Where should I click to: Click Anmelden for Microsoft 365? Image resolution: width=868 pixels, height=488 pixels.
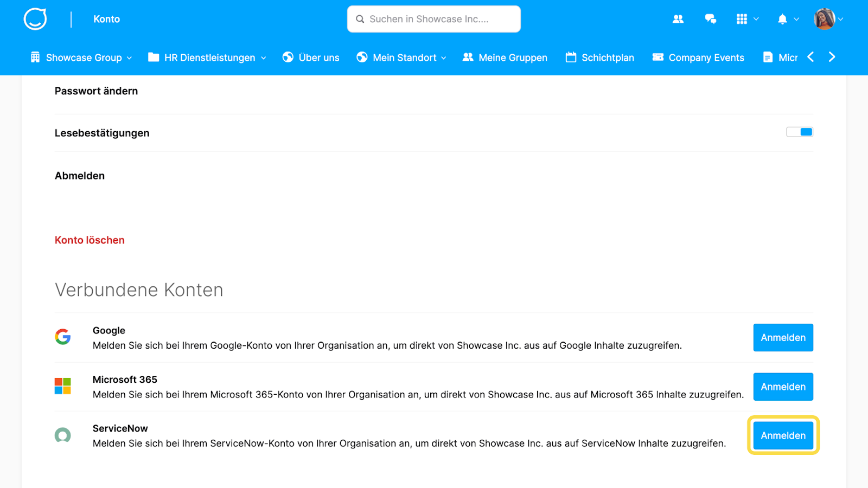[783, 387]
